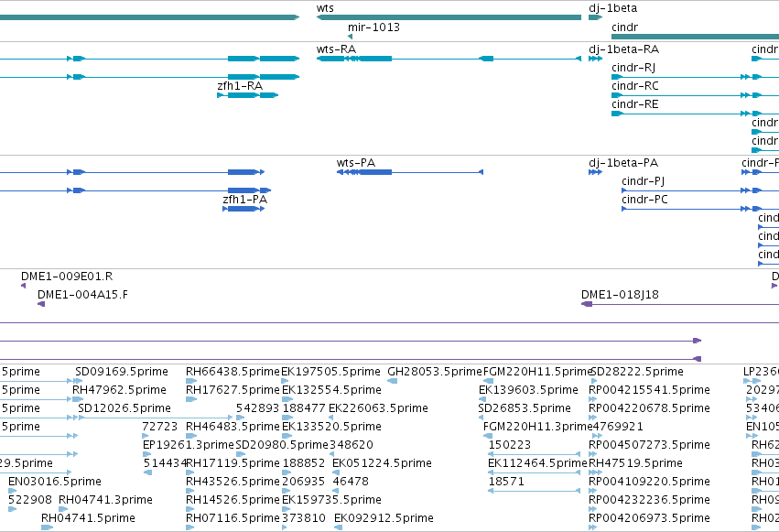Open the EK051224.5prime EST label
Viewport: 779px width, 532px height.
tap(382, 463)
